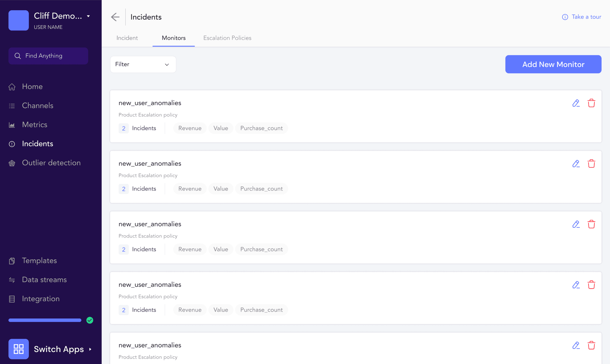Expand the Switch Apps submenu arrow

click(x=90, y=349)
